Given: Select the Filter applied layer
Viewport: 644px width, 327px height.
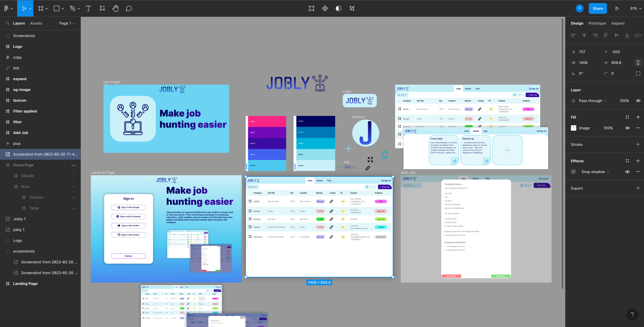Looking at the screenshot, I should click(40, 111).
